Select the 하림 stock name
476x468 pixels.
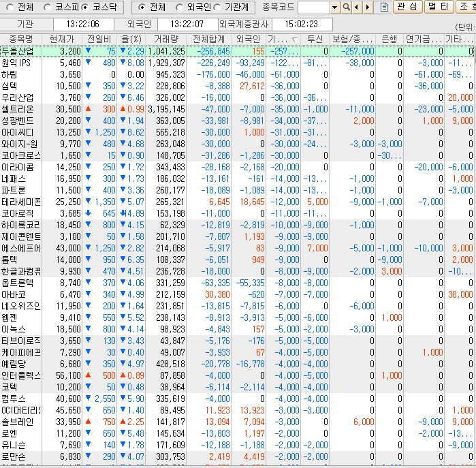coord(9,74)
